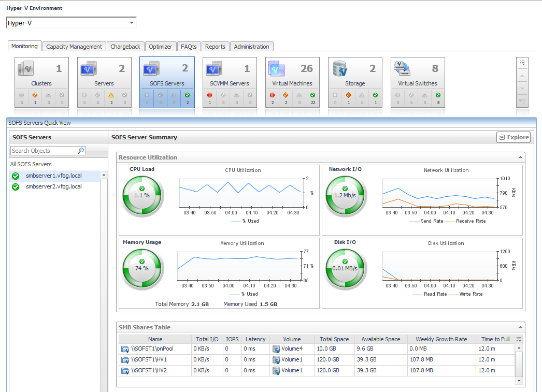This screenshot has height=392, width=542.
Task: Click smbserver1 green status icon
Action: 16,176
